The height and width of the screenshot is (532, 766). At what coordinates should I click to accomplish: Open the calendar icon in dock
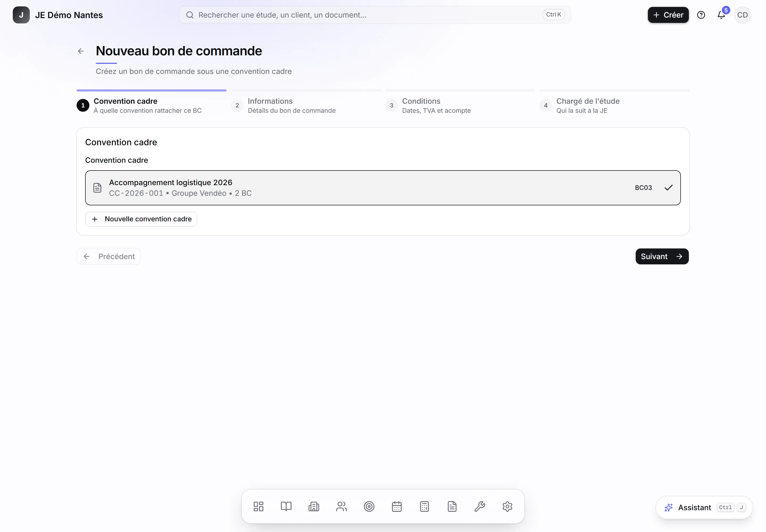397,506
